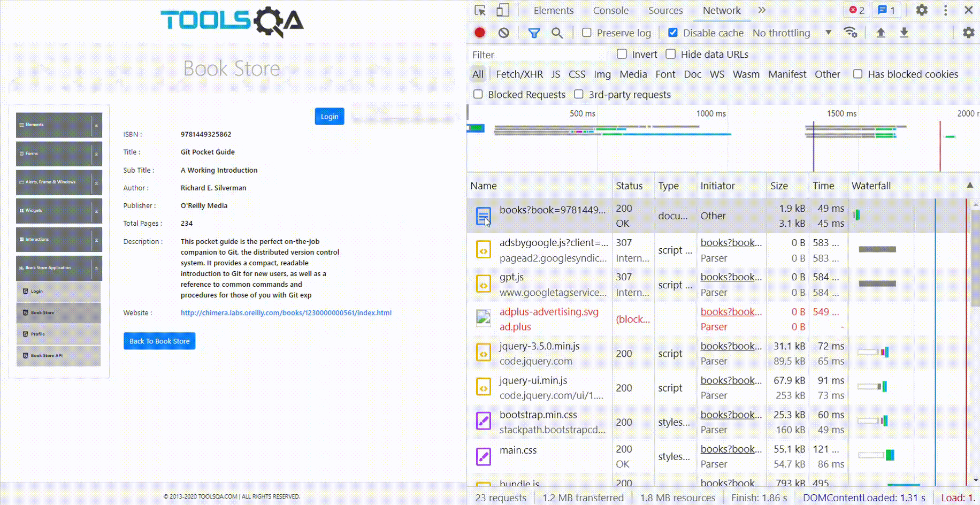Activate the inspect element picker icon
Image resolution: width=980 pixels, height=505 pixels.
tap(480, 10)
